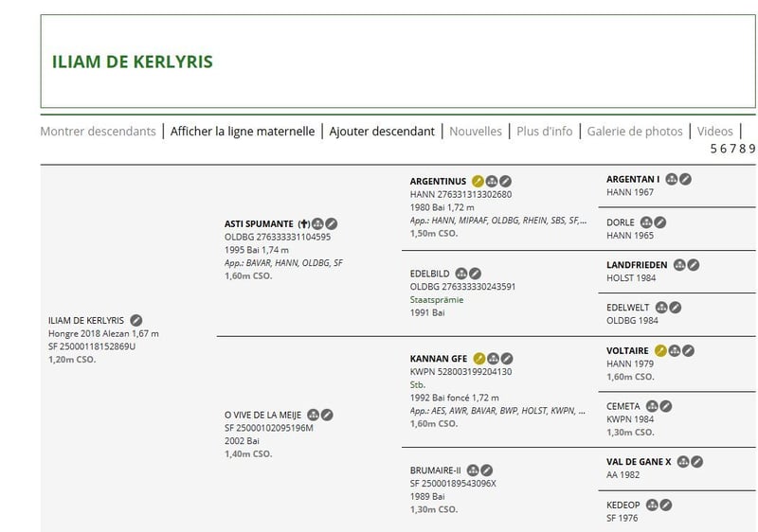
Task: Open progeny tree icon for KANNAN GFE
Action: click(493, 358)
